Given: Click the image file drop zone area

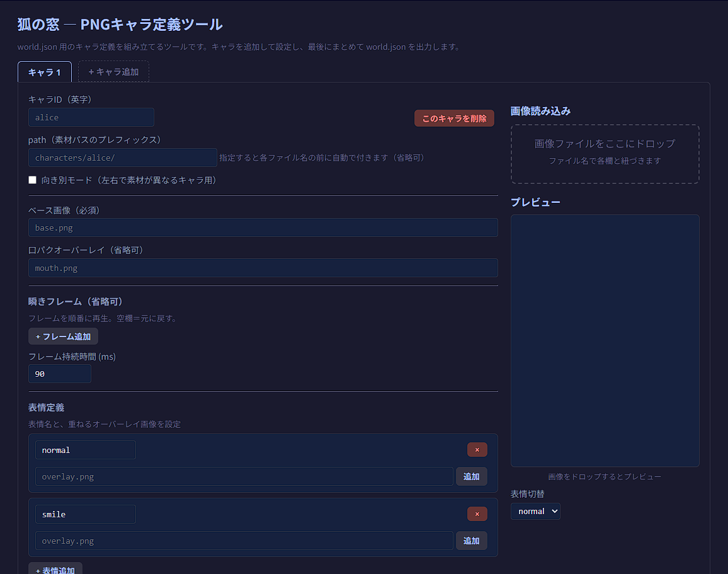Looking at the screenshot, I should click(604, 154).
